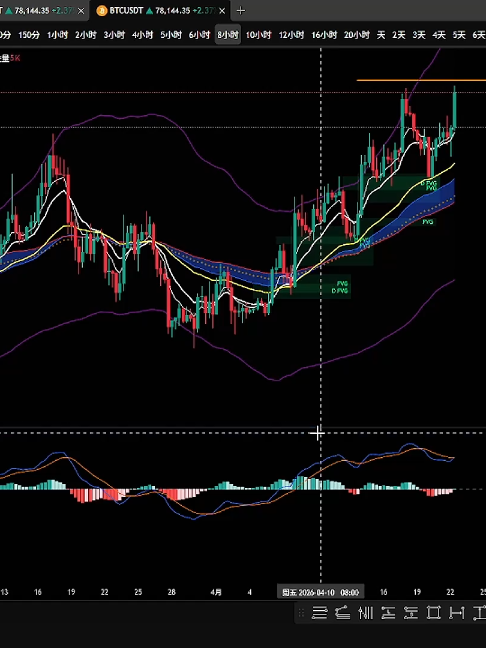Select the trend-based Fib extension tool
This screenshot has height=648, width=486.
pyautogui.click(x=342, y=612)
